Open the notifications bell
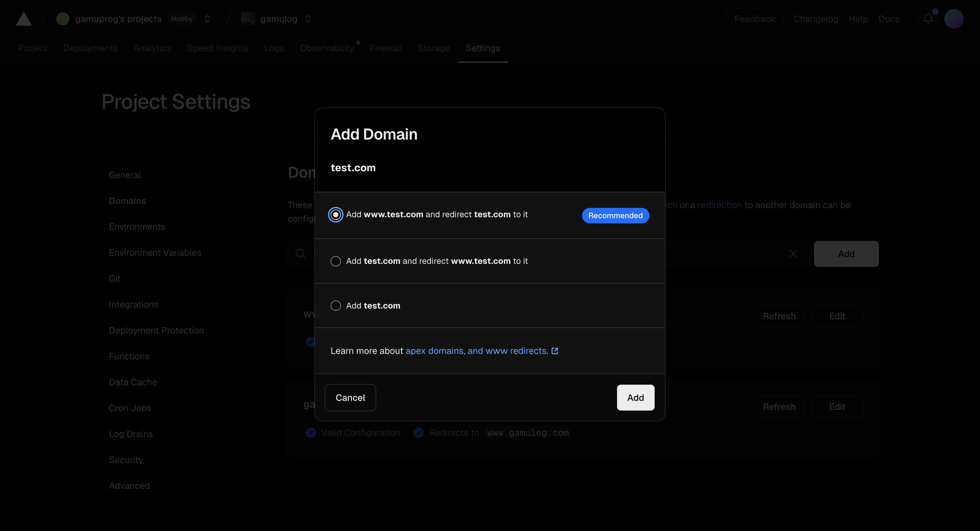Viewport: 980px width, 531px height. 928,19
